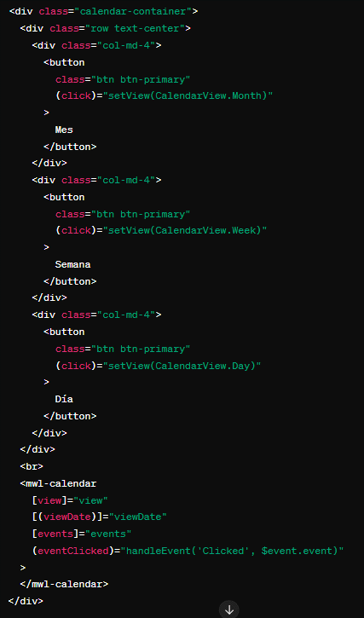364x618 pixels.
Task: Click the <br> tag line
Action: 32,466
